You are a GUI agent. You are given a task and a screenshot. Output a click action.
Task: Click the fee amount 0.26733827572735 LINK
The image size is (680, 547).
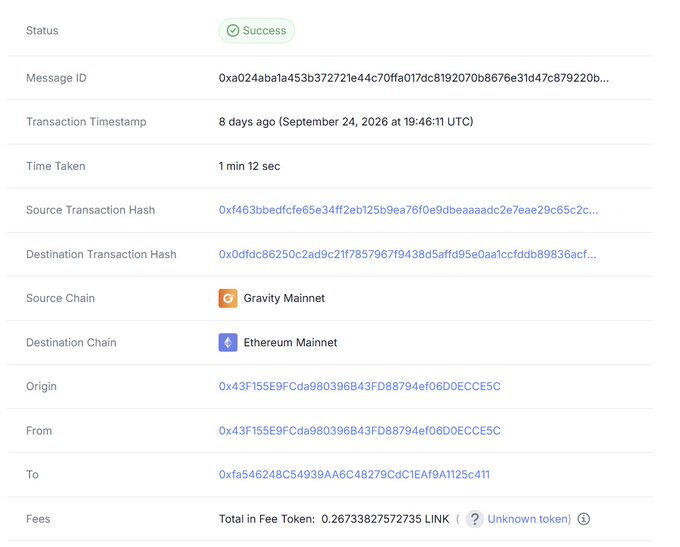click(385, 519)
